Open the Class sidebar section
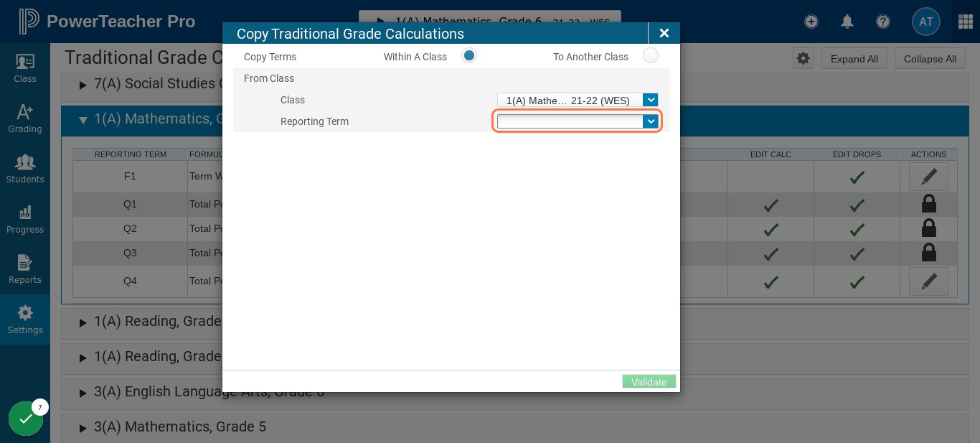The width and height of the screenshot is (980, 443). point(25,68)
